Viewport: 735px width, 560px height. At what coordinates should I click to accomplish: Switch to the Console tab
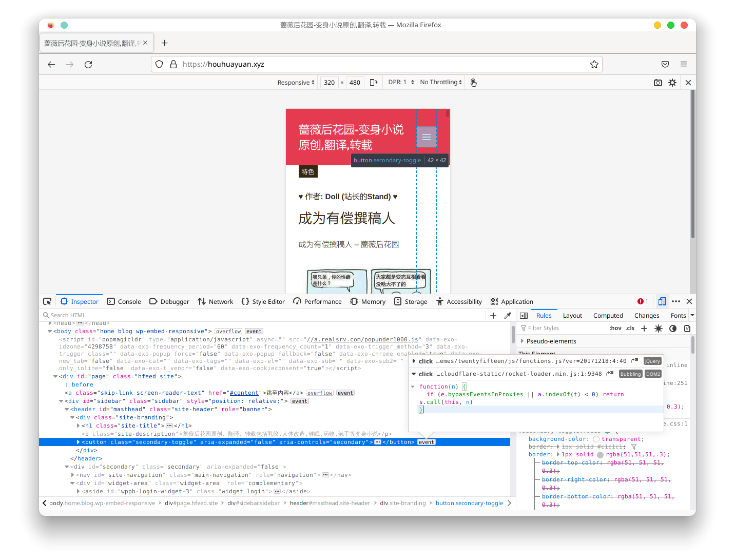tap(124, 301)
